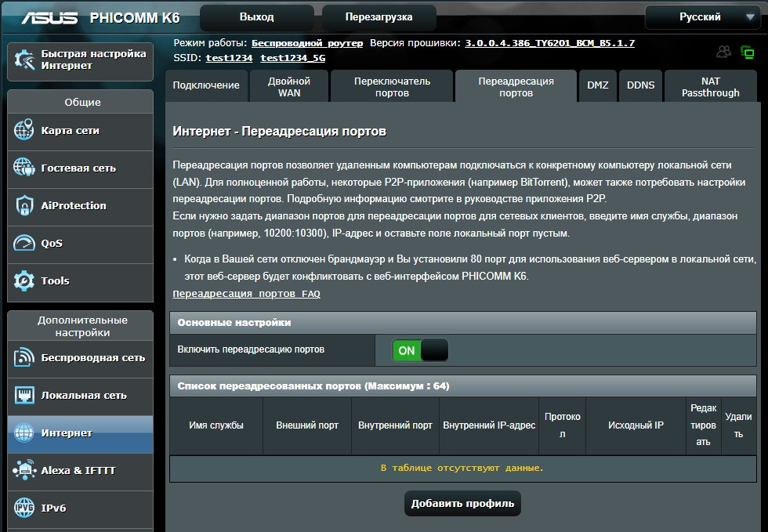This screenshot has width=768, height=532.
Task: Open the Двойной WAN tab
Action: [288, 86]
